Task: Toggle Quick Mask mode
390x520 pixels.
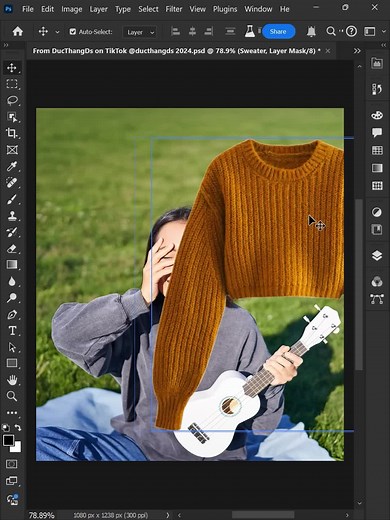Action: pos(12,464)
